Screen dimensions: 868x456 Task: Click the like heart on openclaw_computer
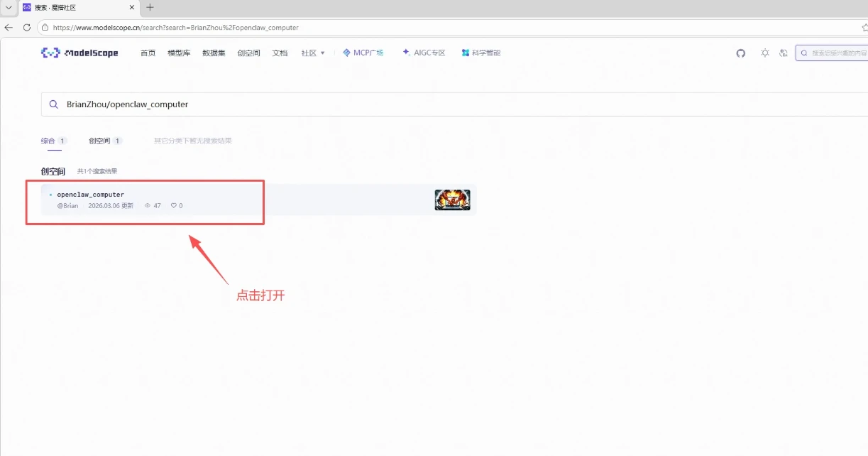coord(172,205)
